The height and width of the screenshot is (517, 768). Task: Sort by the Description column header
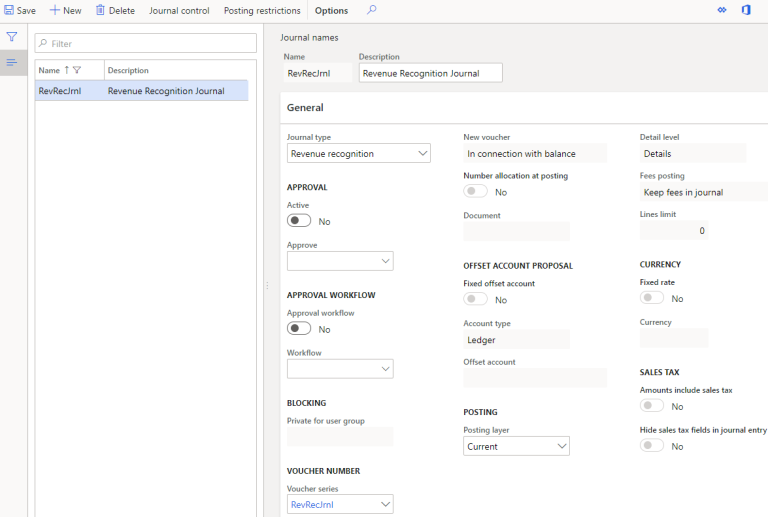(128, 70)
